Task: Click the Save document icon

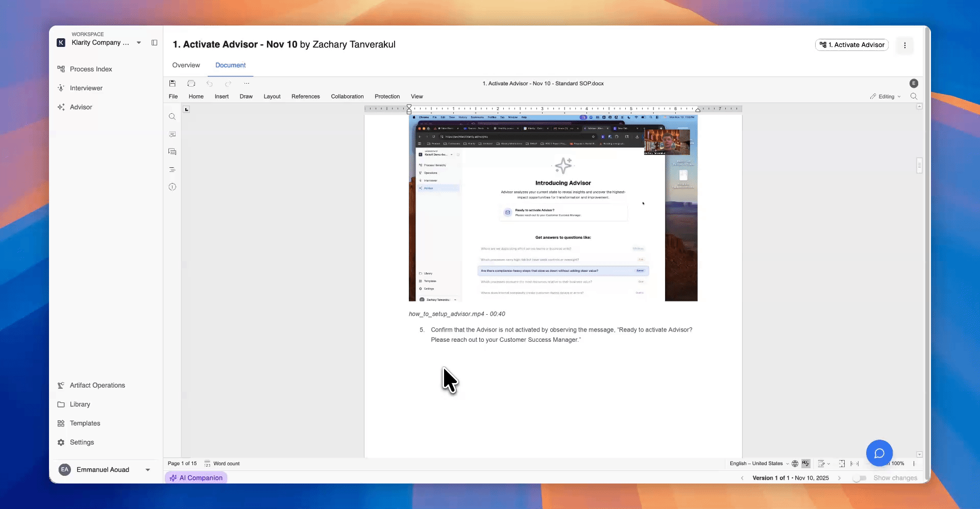Action: point(173,83)
